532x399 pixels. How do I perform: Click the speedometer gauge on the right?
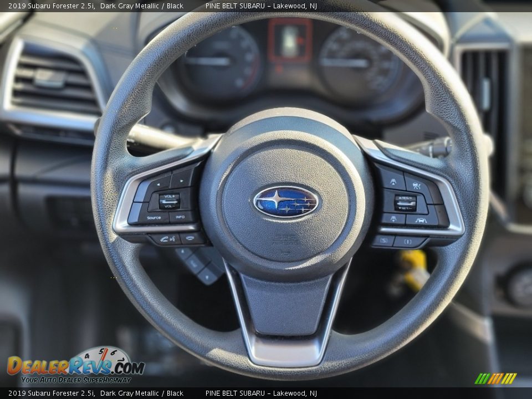coord(360,63)
